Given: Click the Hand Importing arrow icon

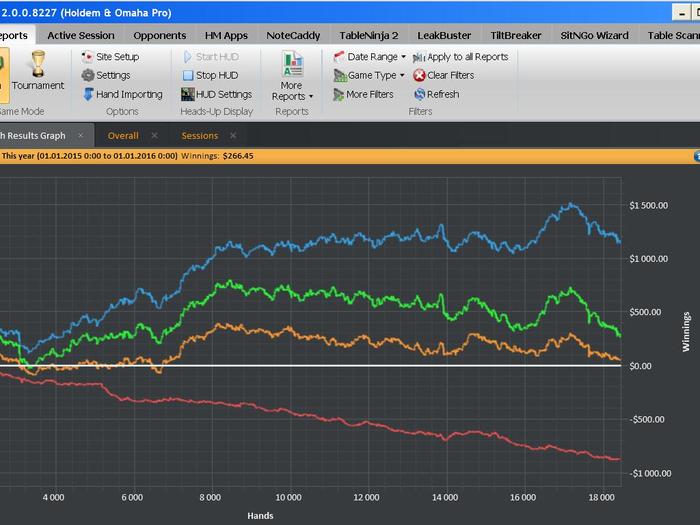Looking at the screenshot, I should (x=88, y=94).
